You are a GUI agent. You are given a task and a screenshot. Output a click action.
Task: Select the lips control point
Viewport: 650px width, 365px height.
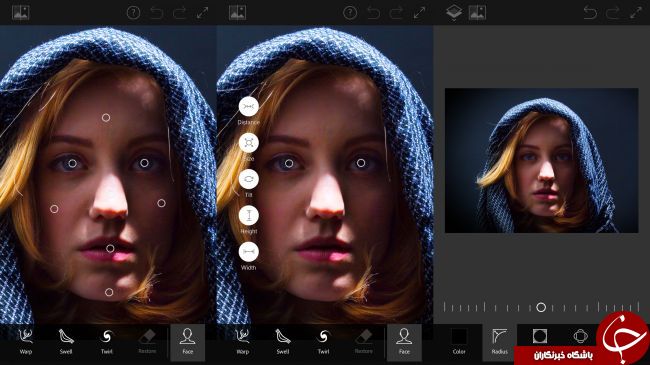pos(110,248)
